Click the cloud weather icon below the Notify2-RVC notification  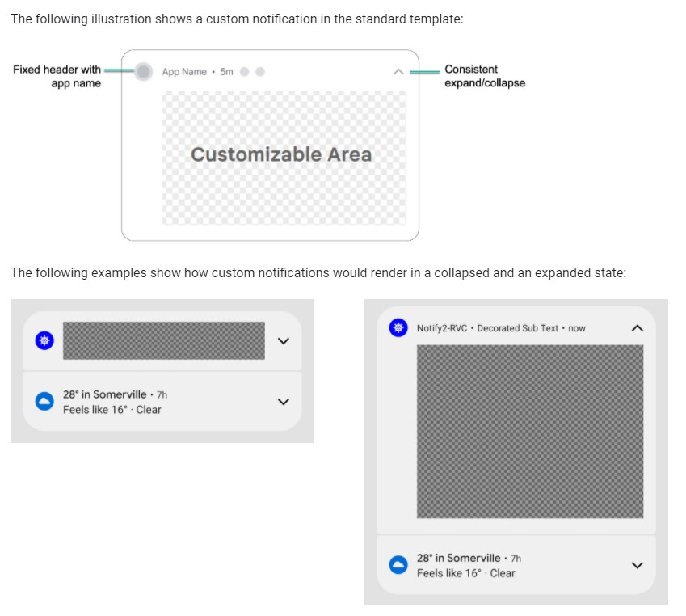[398, 565]
